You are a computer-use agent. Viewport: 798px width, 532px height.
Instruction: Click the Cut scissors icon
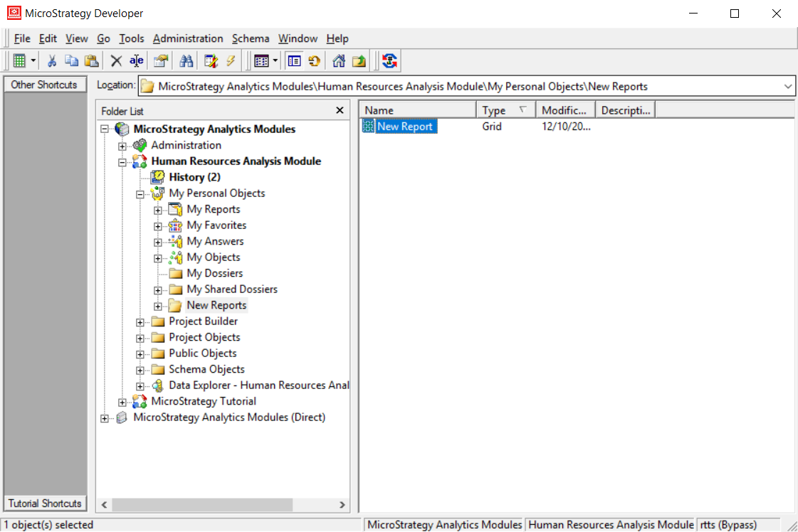click(x=51, y=61)
